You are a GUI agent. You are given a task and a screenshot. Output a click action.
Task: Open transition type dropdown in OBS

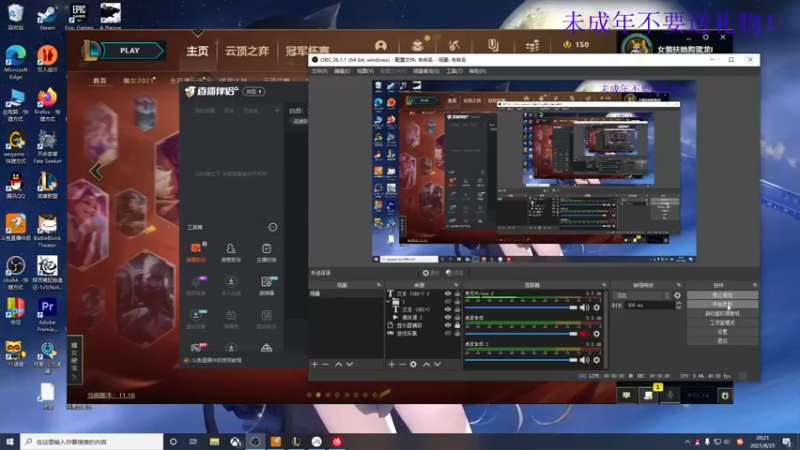(x=642, y=295)
